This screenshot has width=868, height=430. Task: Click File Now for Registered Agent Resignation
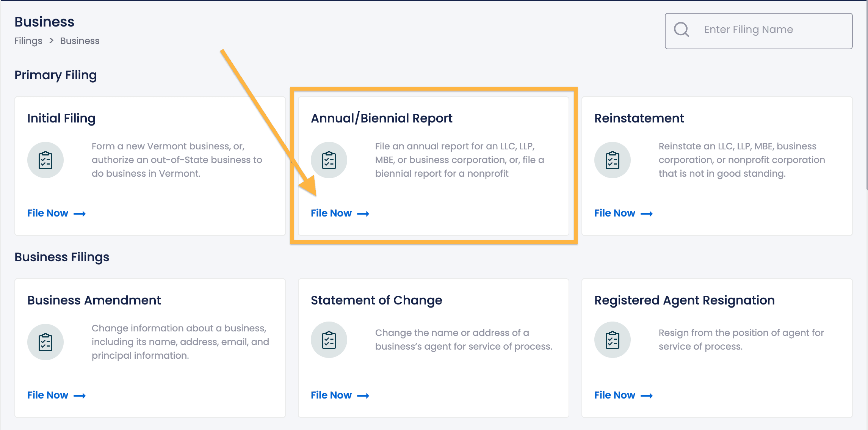click(x=614, y=395)
